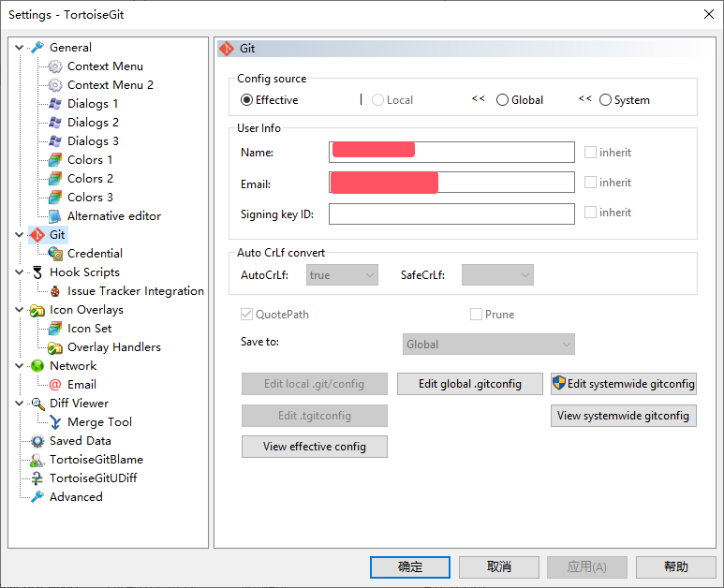The height and width of the screenshot is (588, 724).
Task: Click the 取消 (Cancel) button
Action: [498, 566]
